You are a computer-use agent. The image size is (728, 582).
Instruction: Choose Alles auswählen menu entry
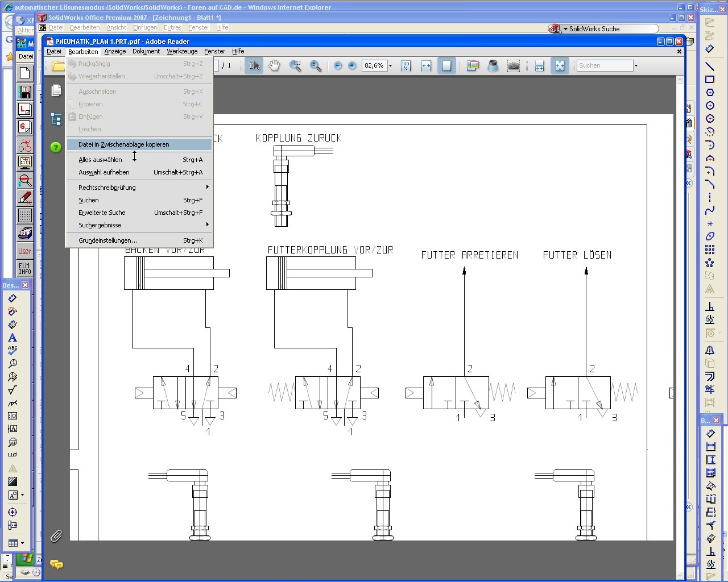point(139,160)
